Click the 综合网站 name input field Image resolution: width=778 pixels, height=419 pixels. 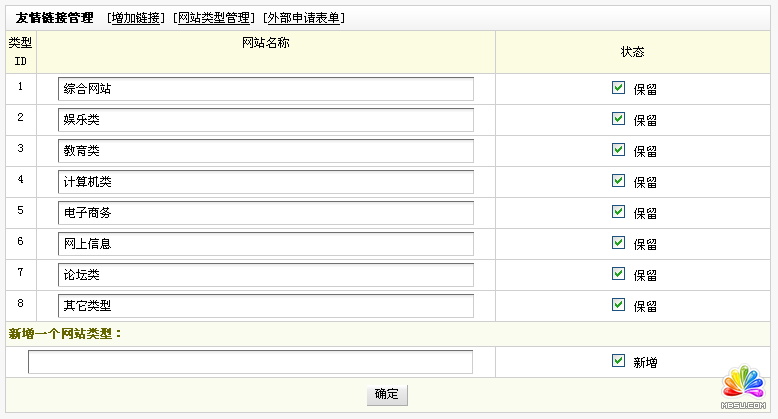tap(265, 89)
